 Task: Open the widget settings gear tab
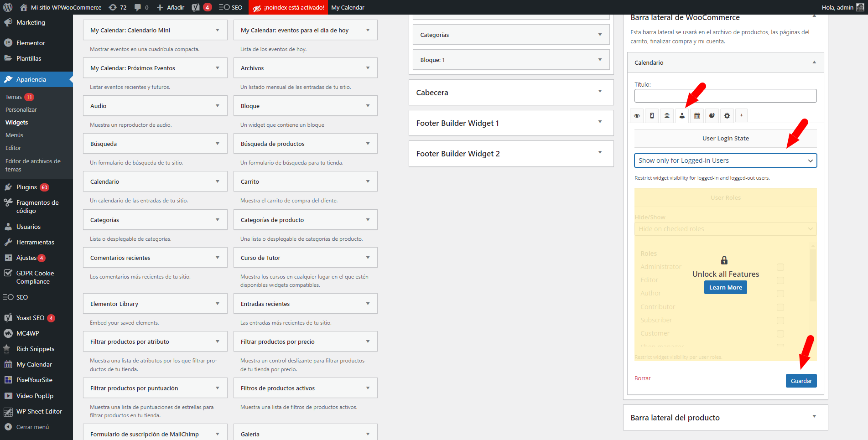[727, 116]
